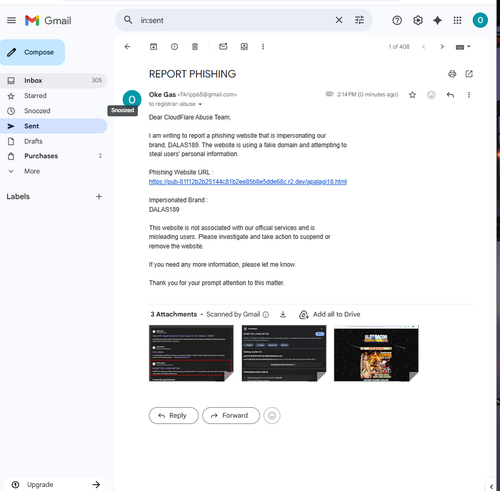Open the first attachment thumbnail
Screen dimensions: 500x491
tap(191, 353)
